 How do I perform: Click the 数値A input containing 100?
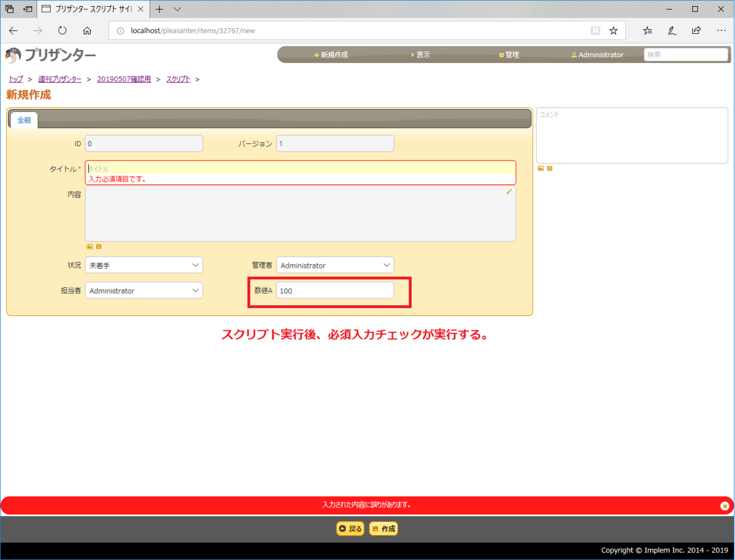[x=334, y=290]
